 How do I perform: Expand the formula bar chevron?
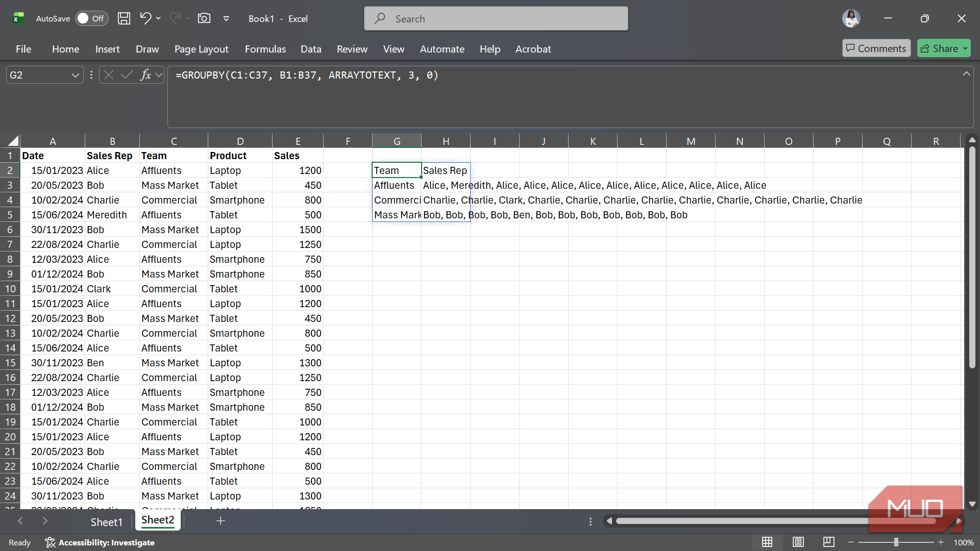pos(966,74)
